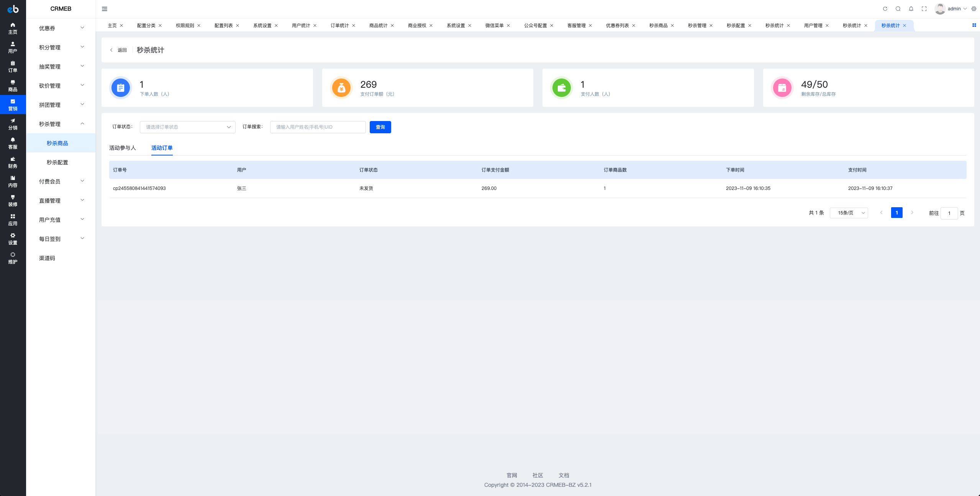
Task: Click the admin avatar picture
Action: [940, 9]
